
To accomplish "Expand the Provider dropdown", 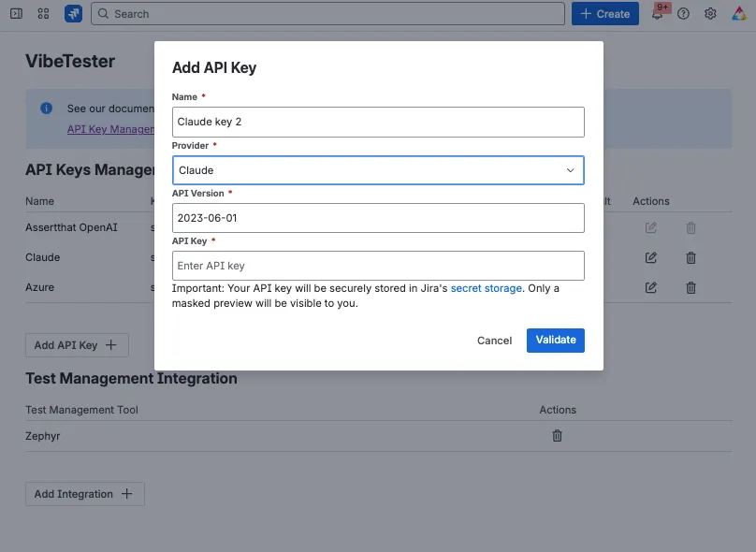I will (378, 170).
